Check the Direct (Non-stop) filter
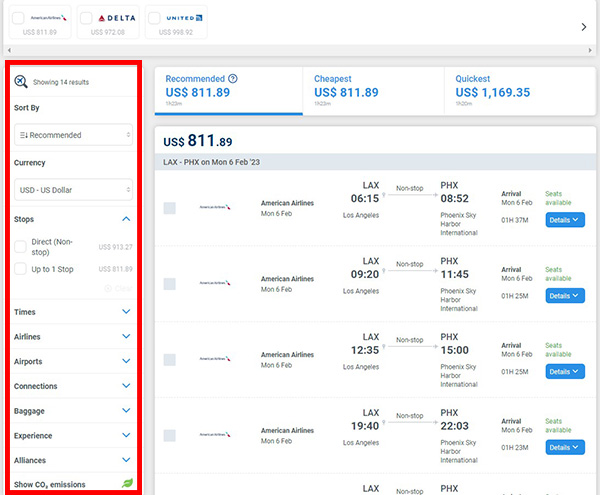 coord(20,247)
